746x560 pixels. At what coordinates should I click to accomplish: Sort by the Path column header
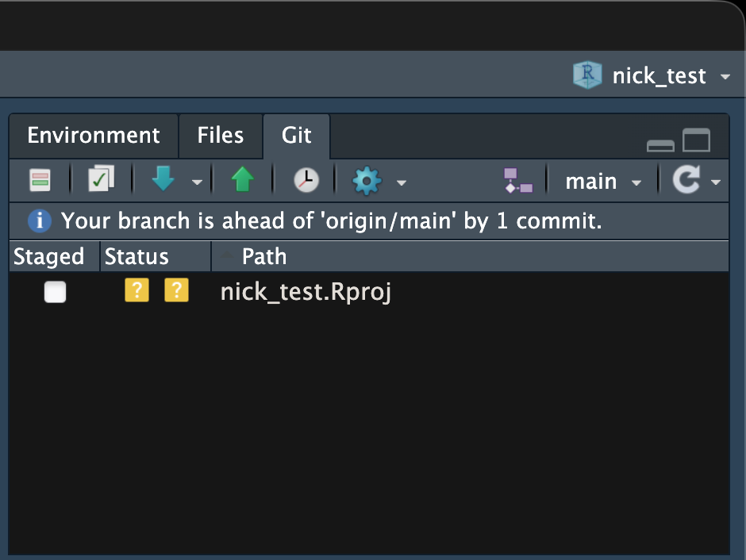point(264,257)
